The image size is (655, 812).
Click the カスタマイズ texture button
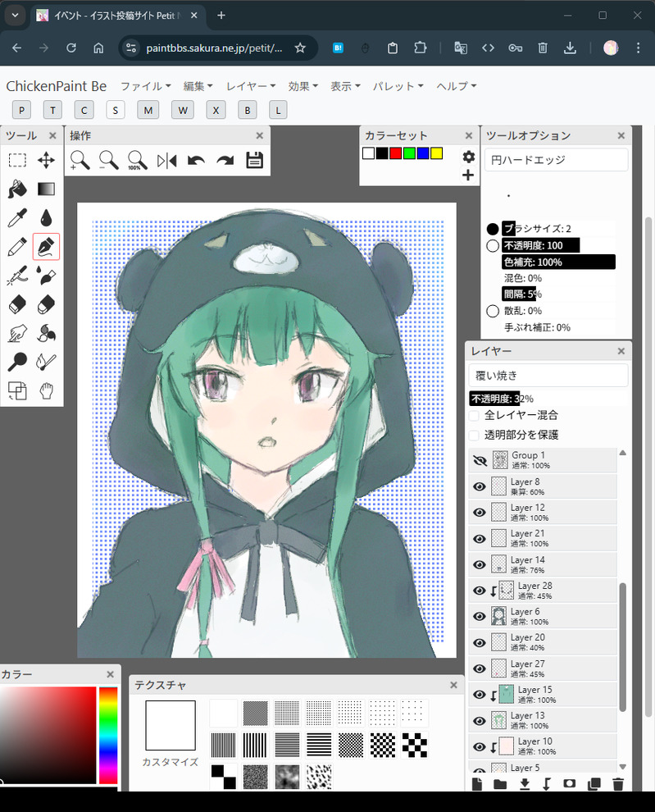coord(170,762)
